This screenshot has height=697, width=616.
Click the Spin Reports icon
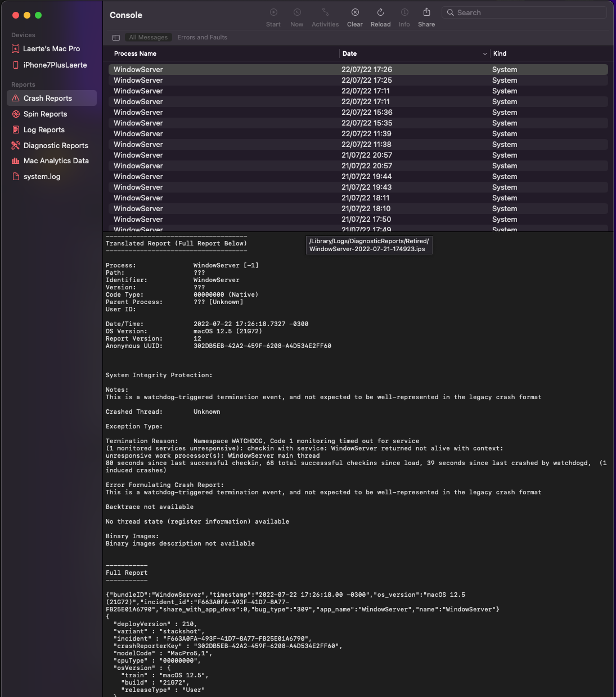(16, 114)
